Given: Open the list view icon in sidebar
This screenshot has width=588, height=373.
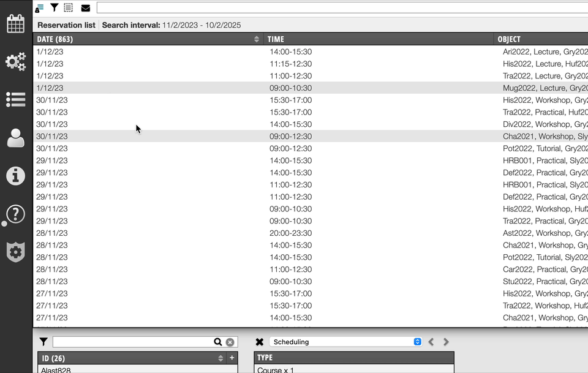Looking at the screenshot, I should pos(15,100).
